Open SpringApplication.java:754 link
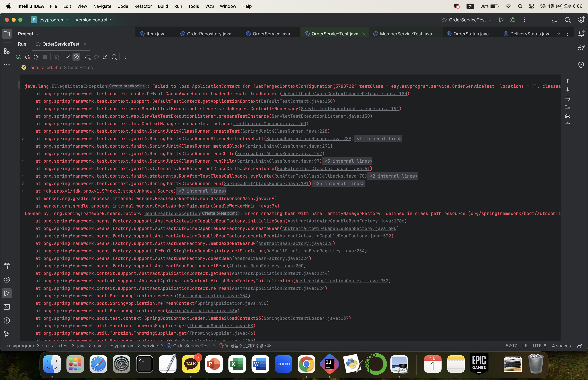 coord(213,296)
